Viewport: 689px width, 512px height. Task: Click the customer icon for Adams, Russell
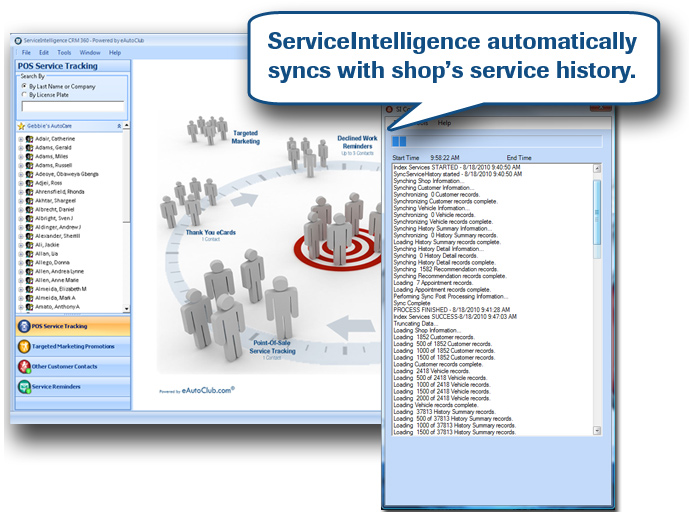click(29, 165)
